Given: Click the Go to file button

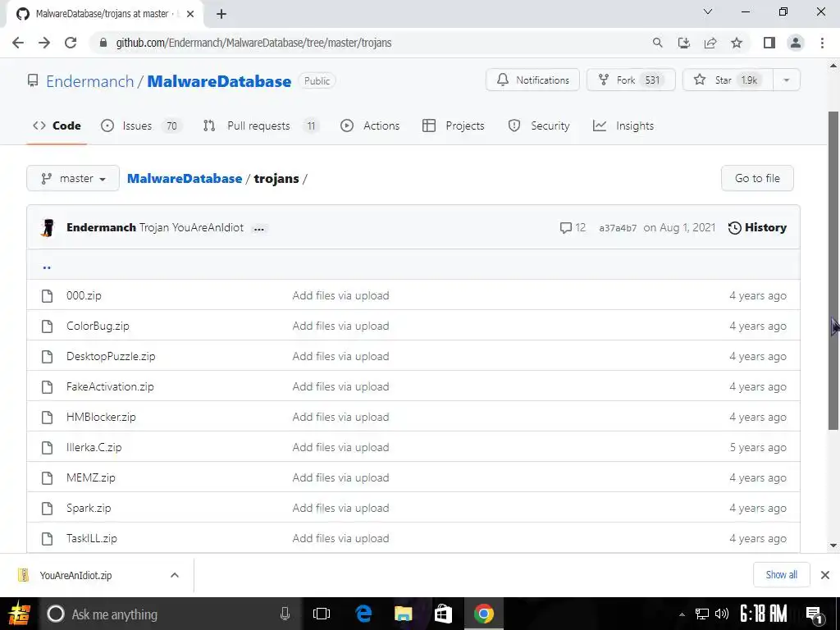Looking at the screenshot, I should (757, 178).
